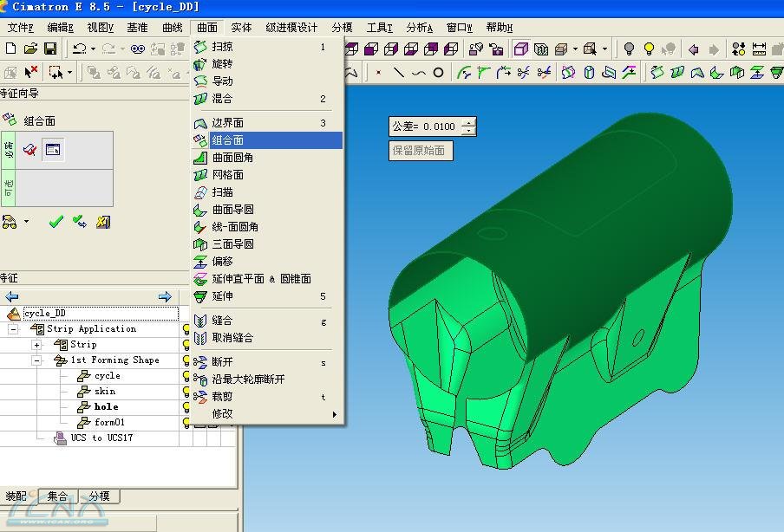Click the green checkmark OK icon
784x532 pixels.
point(56,222)
